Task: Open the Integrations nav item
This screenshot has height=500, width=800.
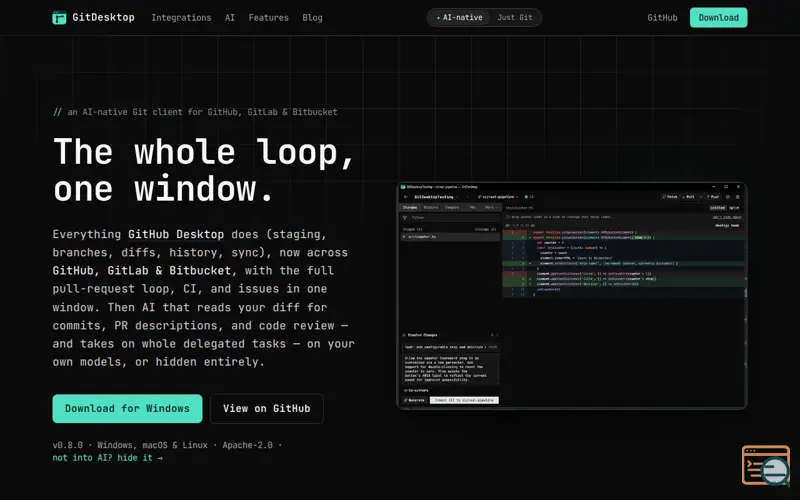Action: click(x=181, y=18)
